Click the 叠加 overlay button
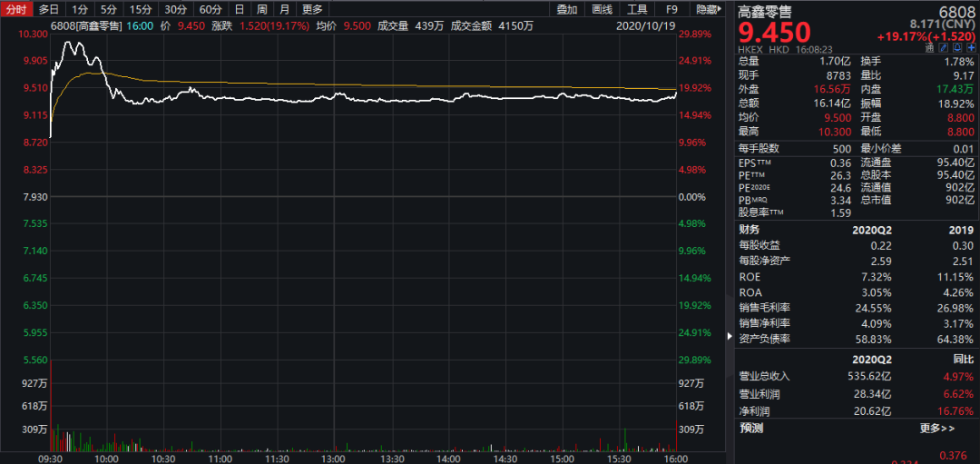 (x=567, y=9)
